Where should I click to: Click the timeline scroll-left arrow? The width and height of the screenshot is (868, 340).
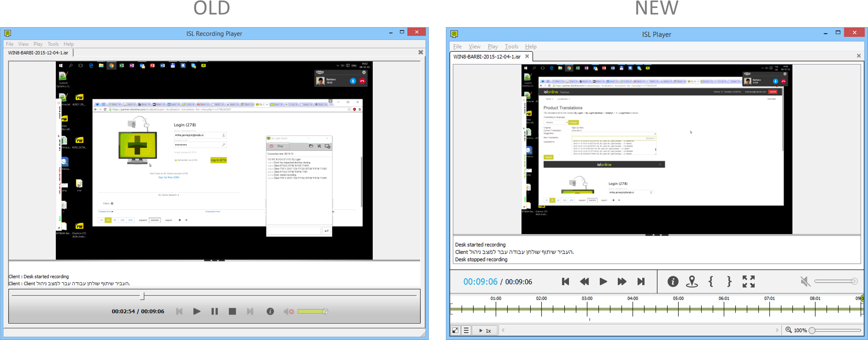pyautogui.click(x=503, y=330)
